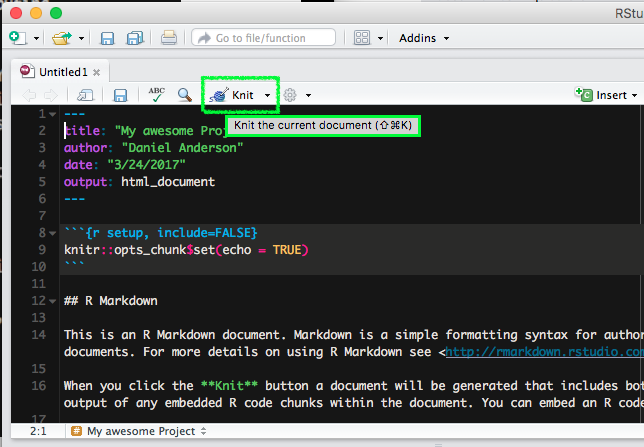Viewport: 644px width, 447px height.
Task: Open the My awesome Project section navigator
Action: point(139,431)
